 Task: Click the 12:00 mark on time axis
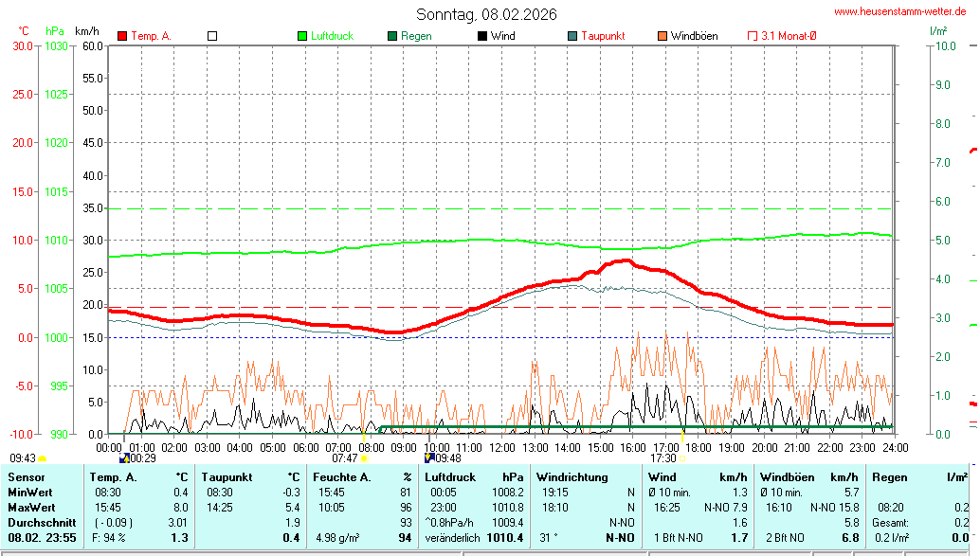click(501, 446)
